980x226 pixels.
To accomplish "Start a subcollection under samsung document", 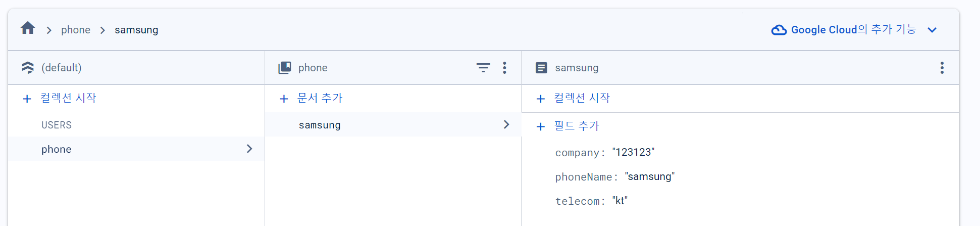I will (573, 98).
